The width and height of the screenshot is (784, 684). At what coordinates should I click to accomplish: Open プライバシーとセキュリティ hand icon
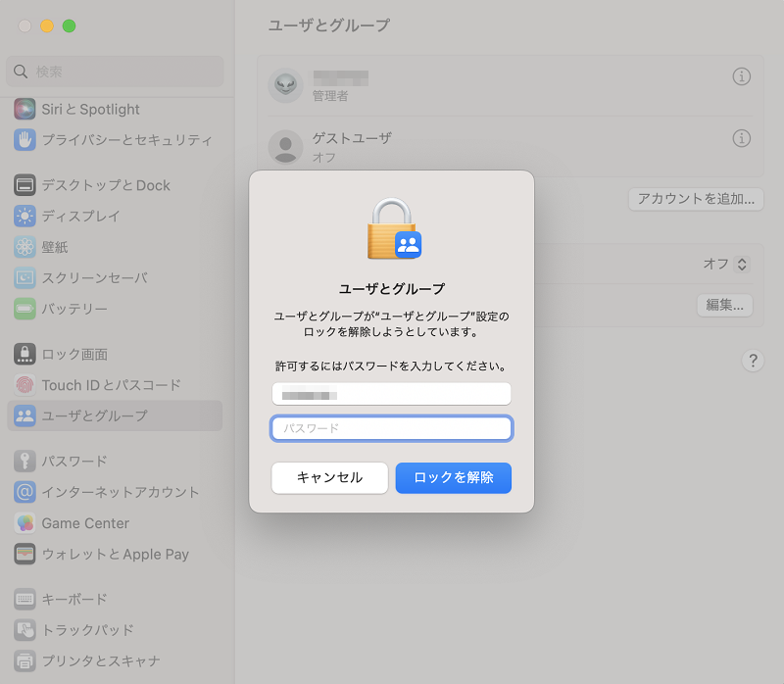tap(24, 140)
